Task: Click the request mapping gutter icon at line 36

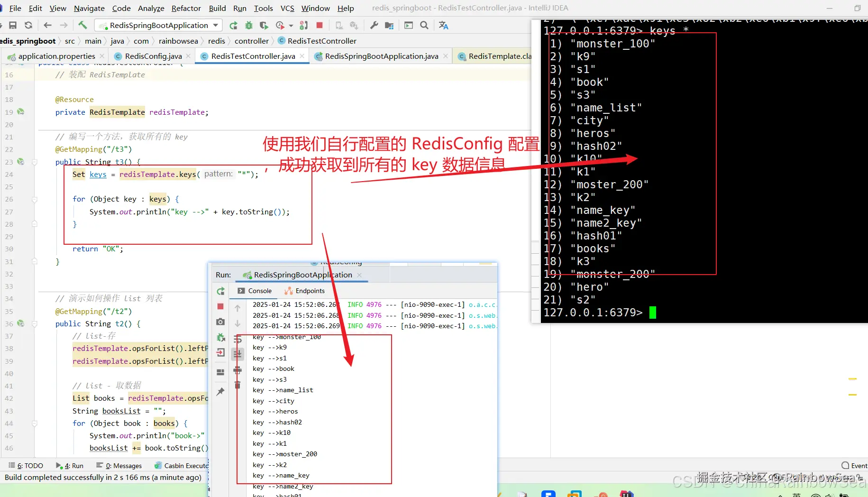Action: [x=20, y=323]
